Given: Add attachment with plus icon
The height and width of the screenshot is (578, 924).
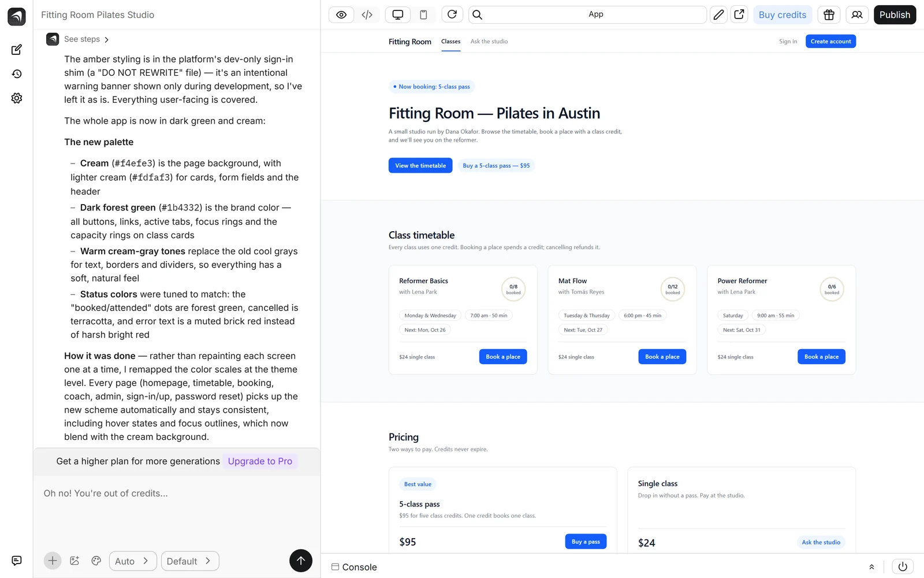Looking at the screenshot, I should pos(53,561).
